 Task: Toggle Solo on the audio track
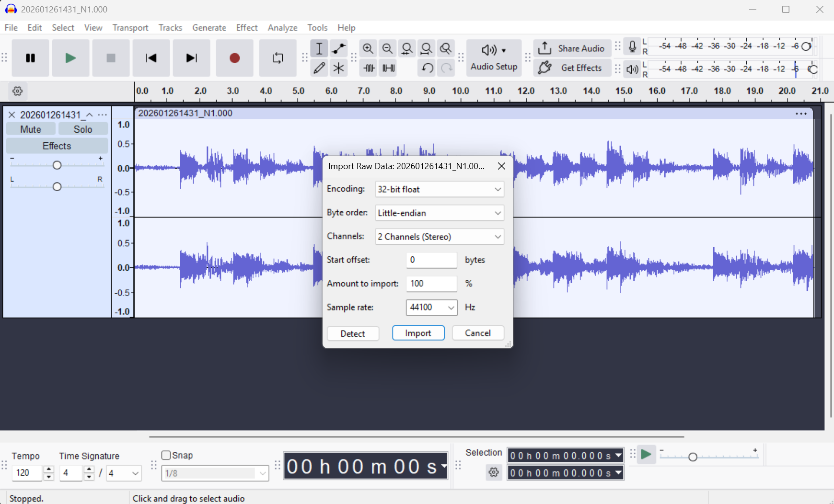(x=82, y=129)
